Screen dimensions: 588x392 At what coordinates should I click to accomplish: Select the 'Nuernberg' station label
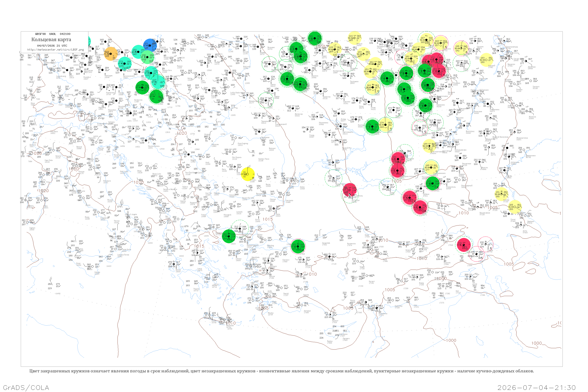110,93
